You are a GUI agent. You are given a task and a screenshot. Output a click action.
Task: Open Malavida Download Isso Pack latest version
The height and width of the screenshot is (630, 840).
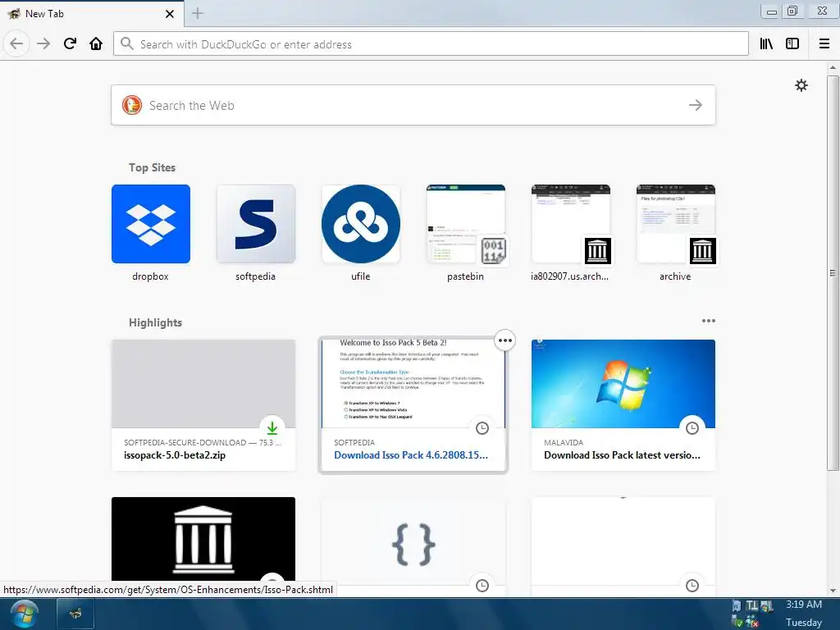(623, 405)
